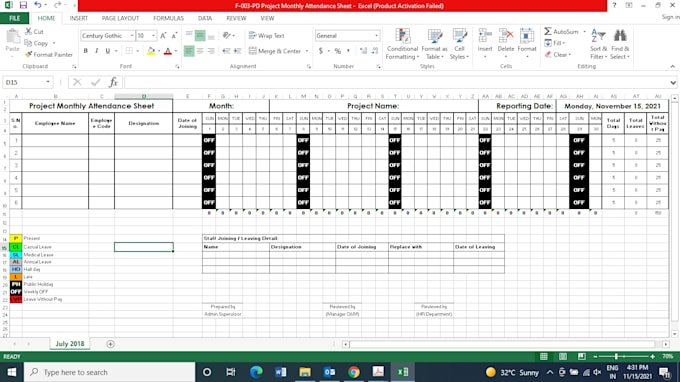Click Decrease Decimal icon

[375, 51]
